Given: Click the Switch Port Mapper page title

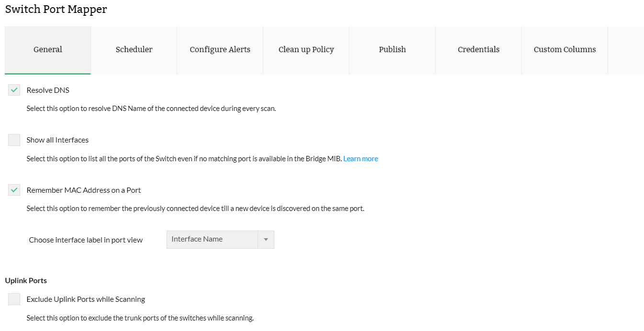Looking at the screenshot, I should [56, 9].
